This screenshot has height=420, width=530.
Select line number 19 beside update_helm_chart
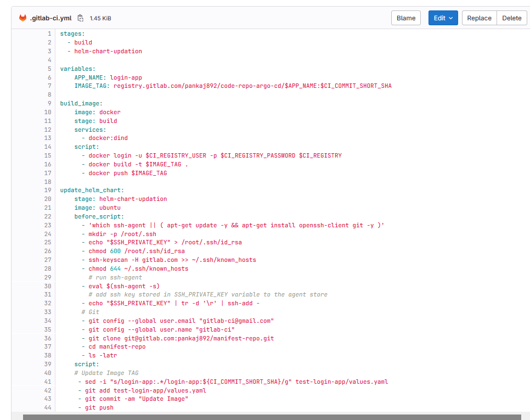[x=48, y=190]
